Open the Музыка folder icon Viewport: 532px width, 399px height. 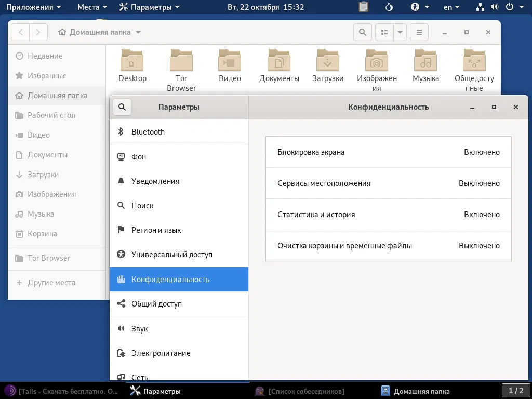point(425,61)
